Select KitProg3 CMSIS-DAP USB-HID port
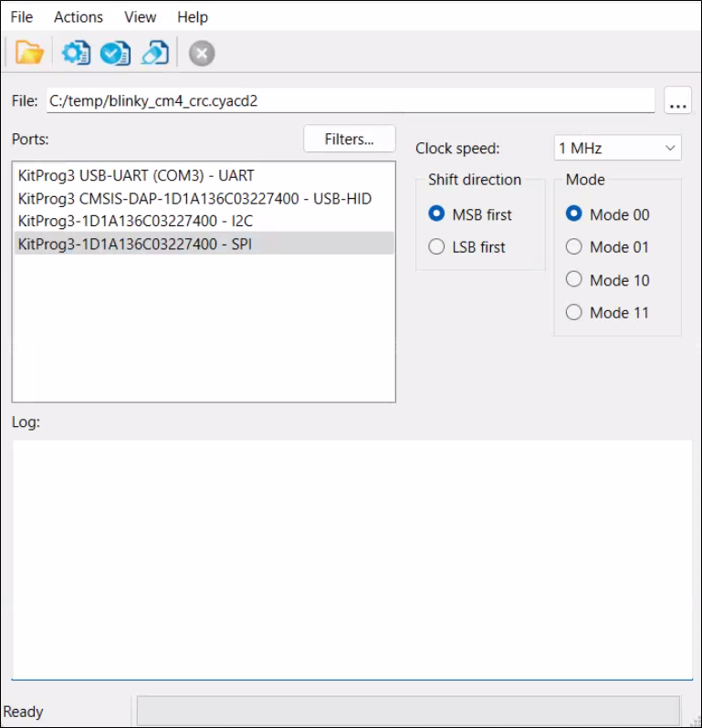This screenshot has height=728, width=702. point(204,199)
